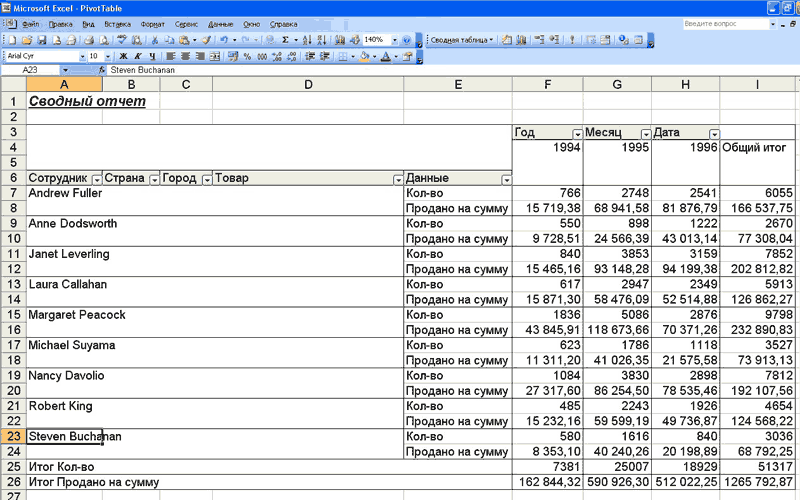800x500 pixels.
Task: Open the Формат menu
Action: point(153,23)
